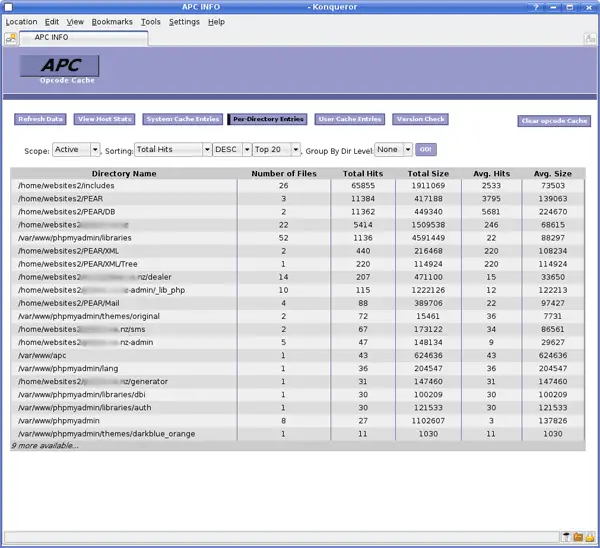
Task: Click /var/www/phpmyadmin/libraries/auth entry
Action: pyautogui.click(x=85, y=407)
